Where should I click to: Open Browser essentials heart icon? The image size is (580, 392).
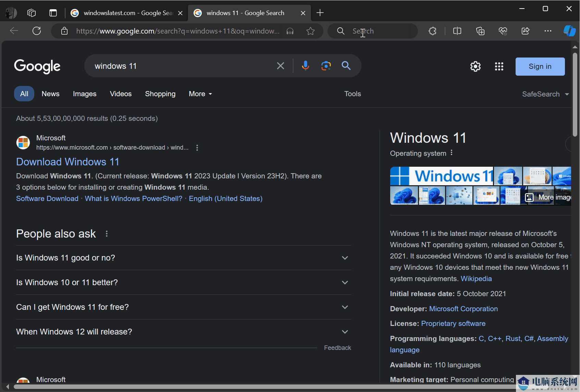point(503,31)
